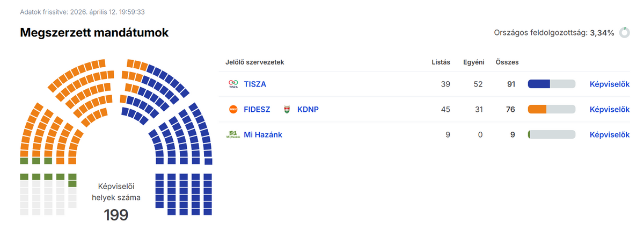Click the orange FIDESZ logo icon
This screenshot has height=236, width=644.
click(x=233, y=110)
